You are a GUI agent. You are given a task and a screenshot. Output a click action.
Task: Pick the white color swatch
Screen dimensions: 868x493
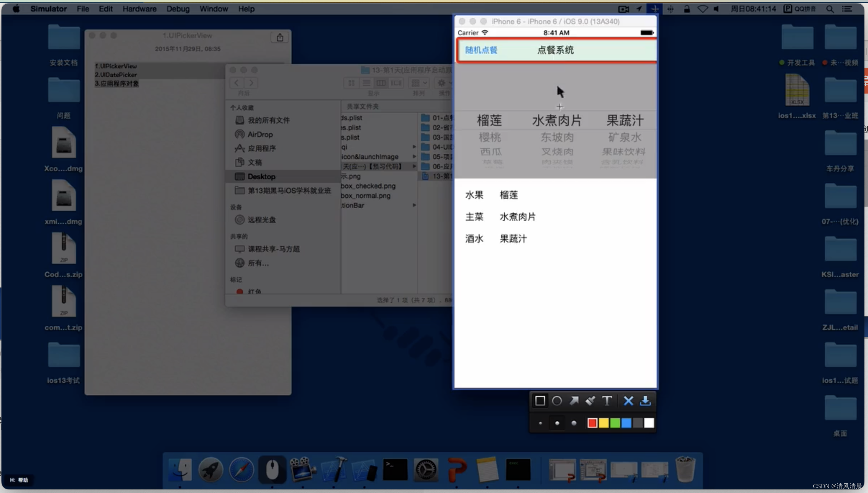coord(649,423)
